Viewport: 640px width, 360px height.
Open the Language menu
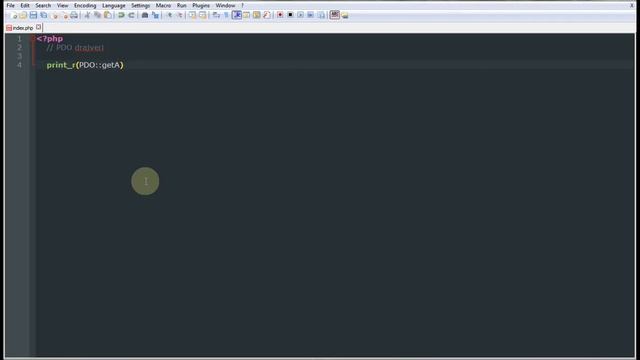113,5
